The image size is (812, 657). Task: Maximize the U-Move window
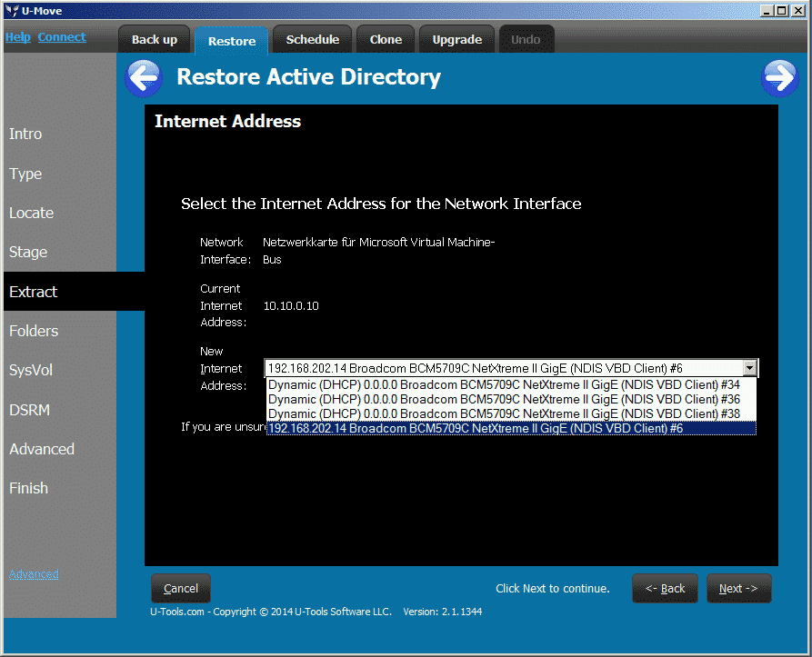[x=782, y=10]
